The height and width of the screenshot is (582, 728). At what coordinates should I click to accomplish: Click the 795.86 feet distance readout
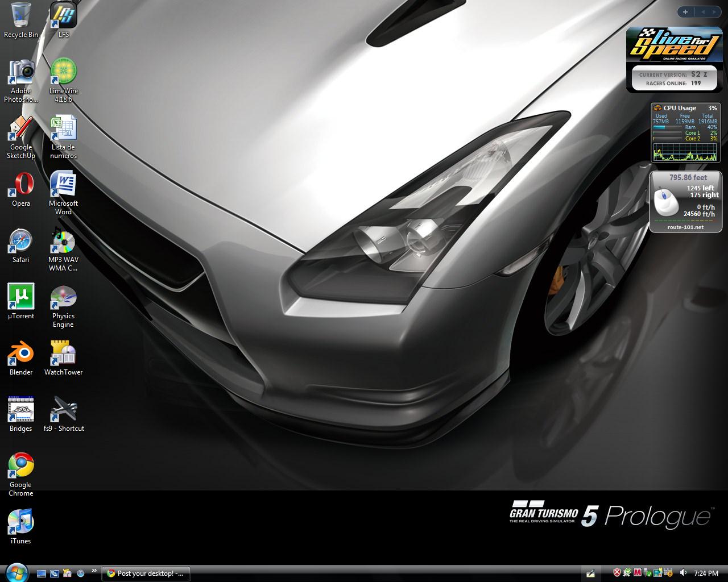coord(688,178)
